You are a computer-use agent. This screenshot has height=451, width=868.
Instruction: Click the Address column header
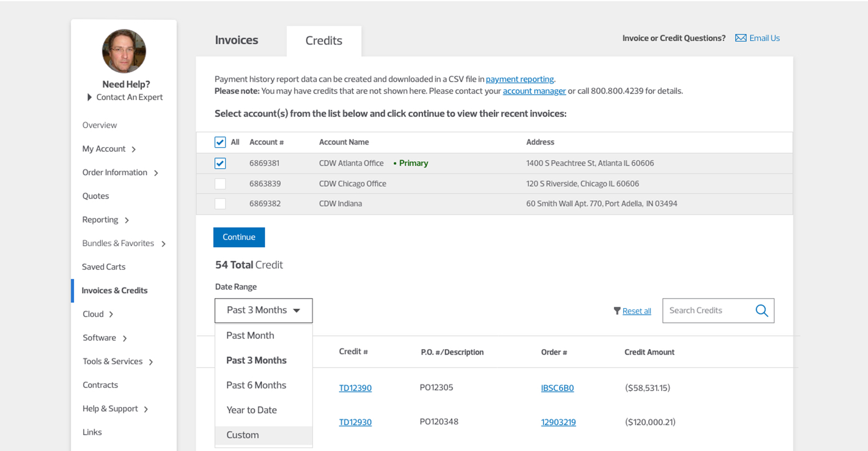click(540, 142)
